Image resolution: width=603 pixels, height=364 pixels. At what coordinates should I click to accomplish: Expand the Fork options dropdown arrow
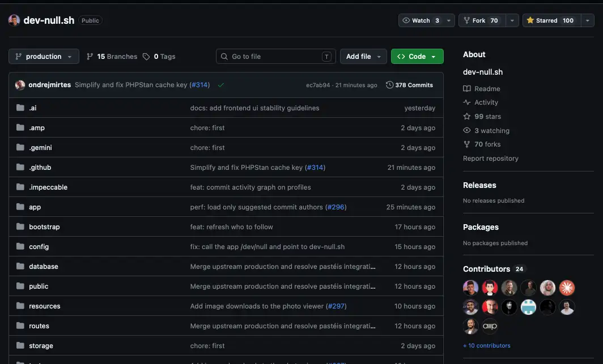[x=512, y=20]
